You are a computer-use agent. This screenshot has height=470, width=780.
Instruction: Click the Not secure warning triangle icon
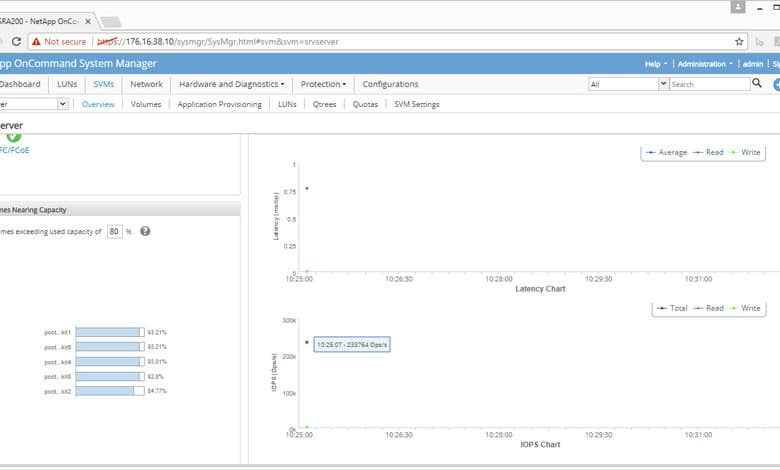pyautogui.click(x=36, y=42)
